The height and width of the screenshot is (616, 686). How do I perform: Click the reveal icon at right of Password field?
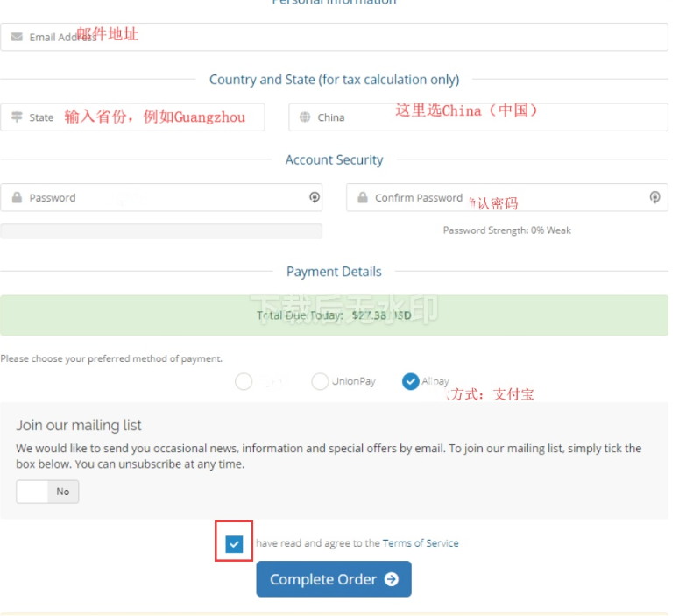315,197
